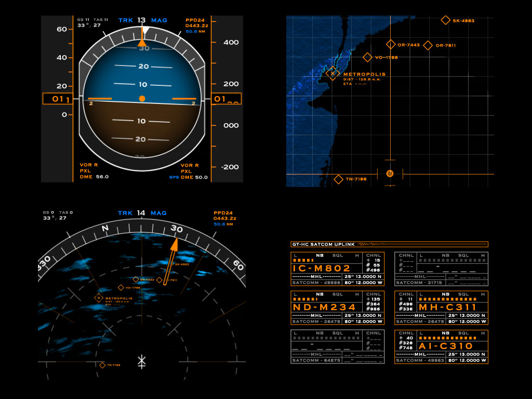Select the MH-C311 channel name
This screenshot has height=399, width=532.
(x=448, y=308)
